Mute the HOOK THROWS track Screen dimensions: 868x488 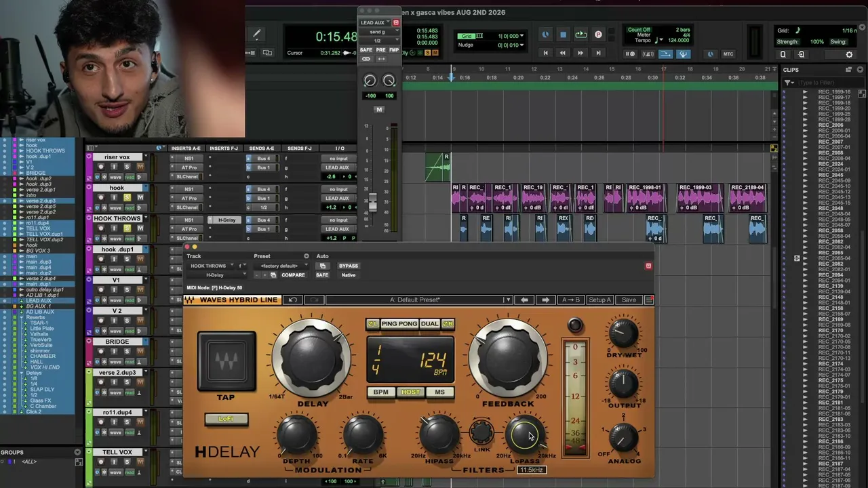pyautogui.click(x=140, y=228)
